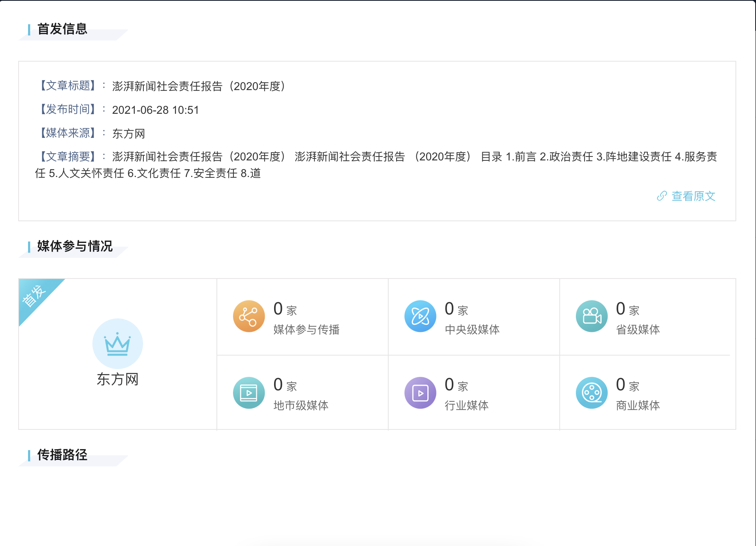Click the 省级媒体 video camera icon
The width and height of the screenshot is (756, 546).
coord(591,316)
